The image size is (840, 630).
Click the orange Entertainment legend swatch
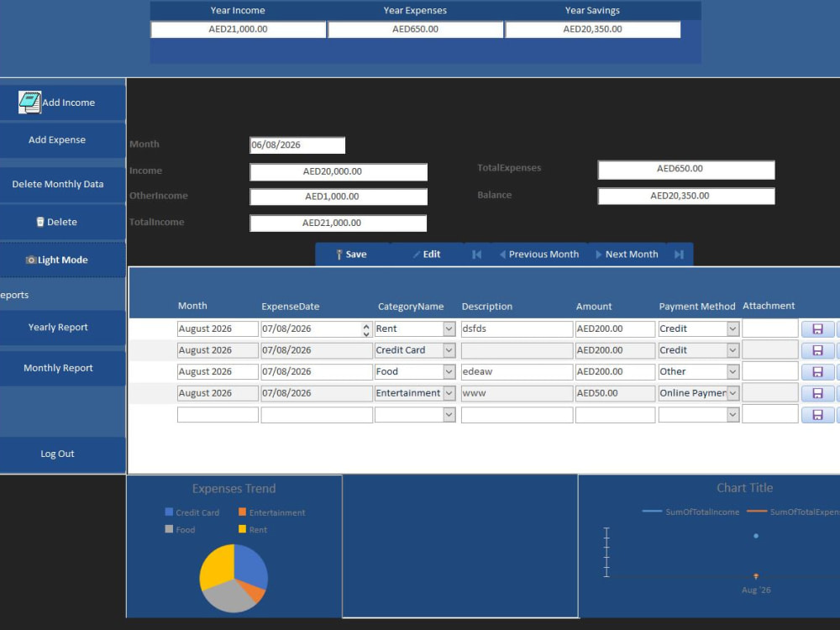[242, 512]
